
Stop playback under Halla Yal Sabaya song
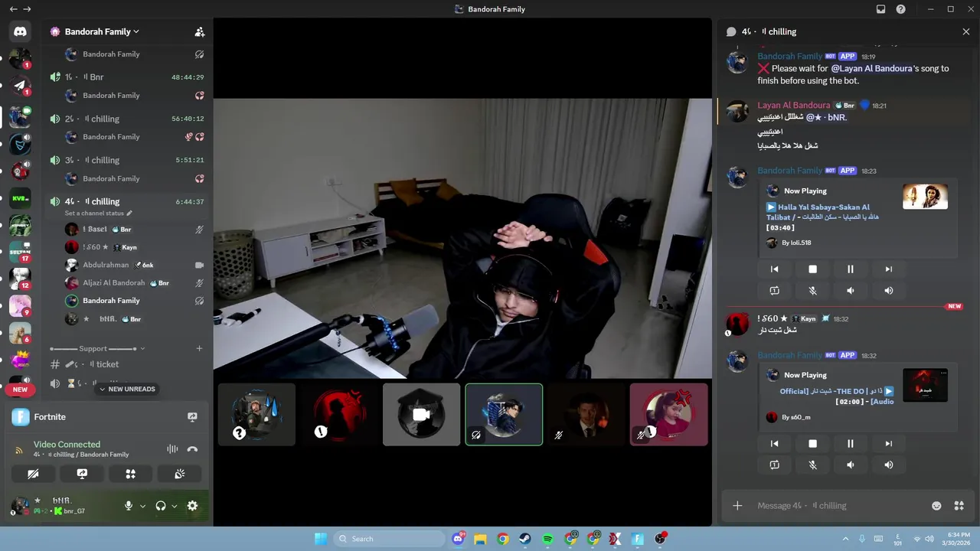[x=812, y=269]
